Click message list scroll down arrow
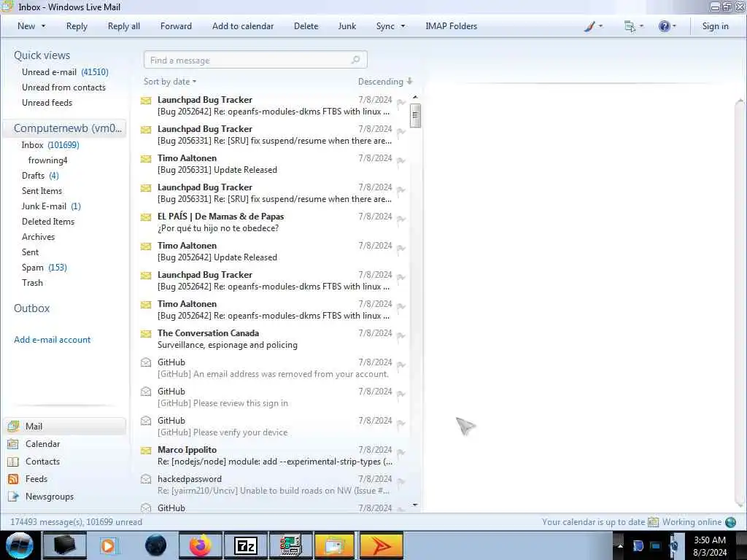The image size is (747, 560). (415, 505)
